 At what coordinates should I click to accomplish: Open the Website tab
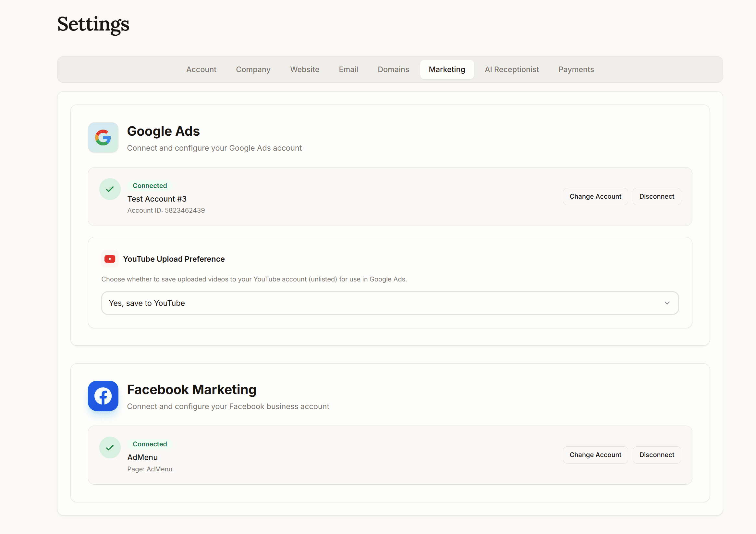pos(305,69)
